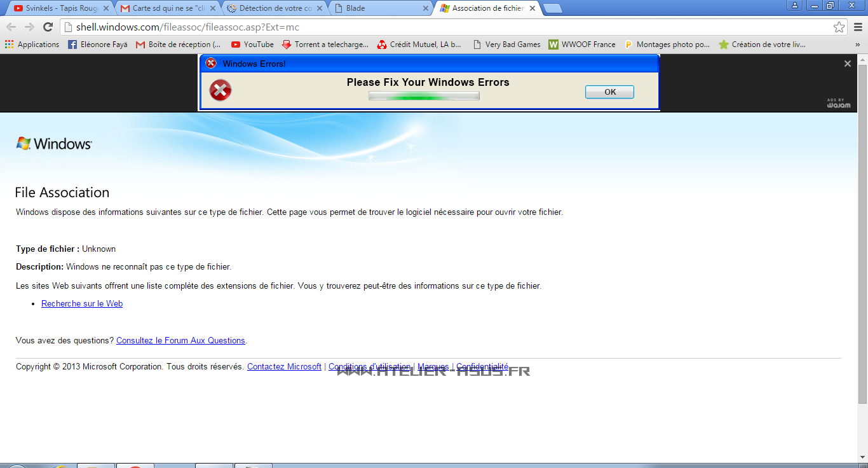868x468 pixels.
Task: Open the YouTube bookmark
Action: tap(252, 45)
